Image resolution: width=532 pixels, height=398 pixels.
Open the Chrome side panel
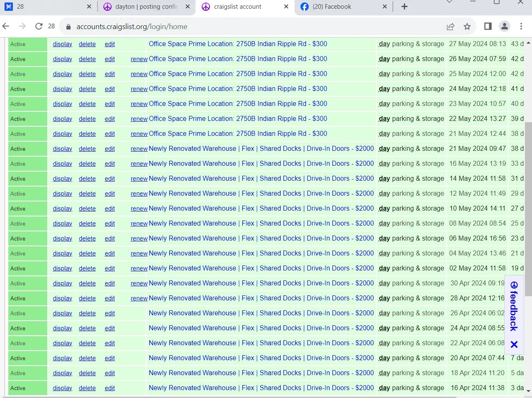click(x=488, y=27)
